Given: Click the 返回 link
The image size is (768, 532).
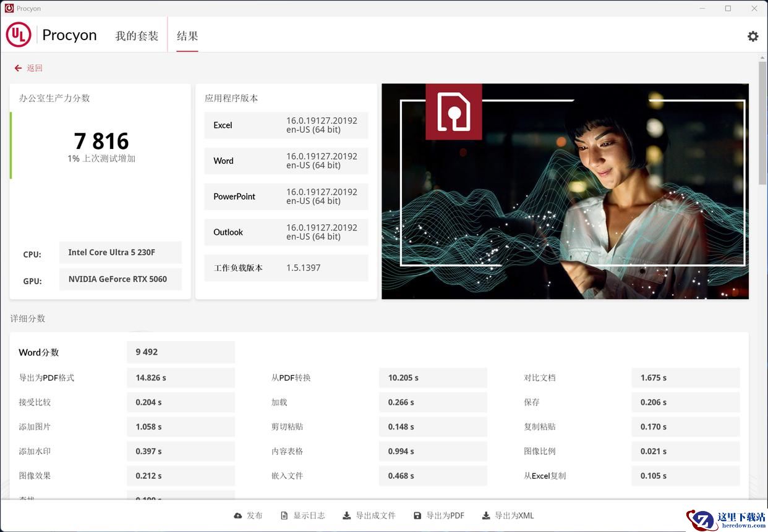Looking at the screenshot, I should pos(35,68).
